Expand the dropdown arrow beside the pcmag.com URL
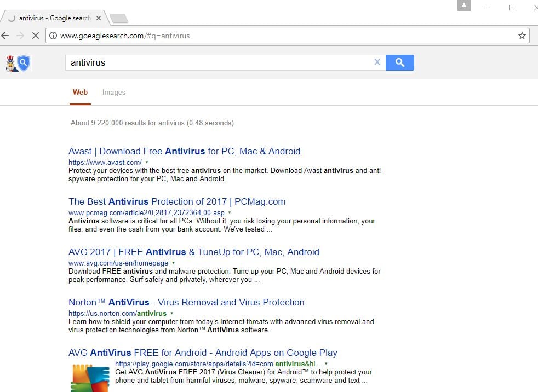538x392 pixels. coord(230,212)
